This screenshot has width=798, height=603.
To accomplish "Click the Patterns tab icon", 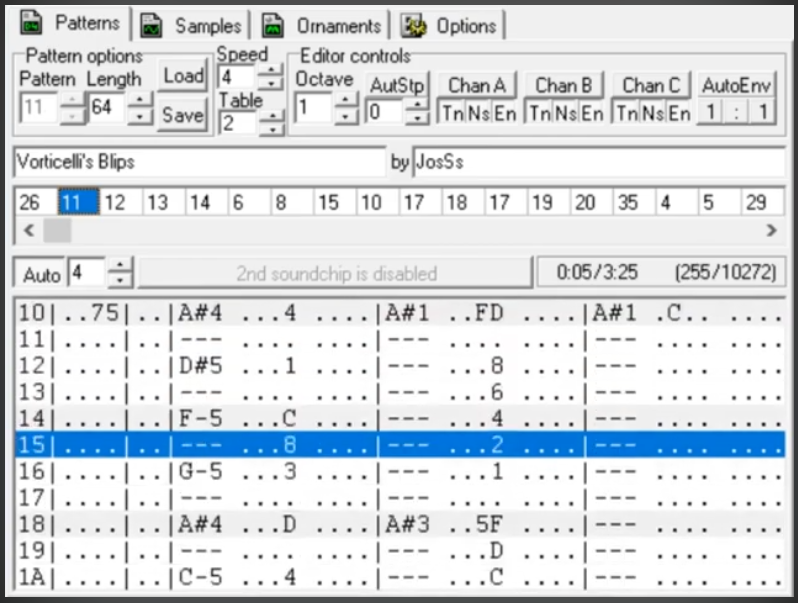I will point(31,23).
